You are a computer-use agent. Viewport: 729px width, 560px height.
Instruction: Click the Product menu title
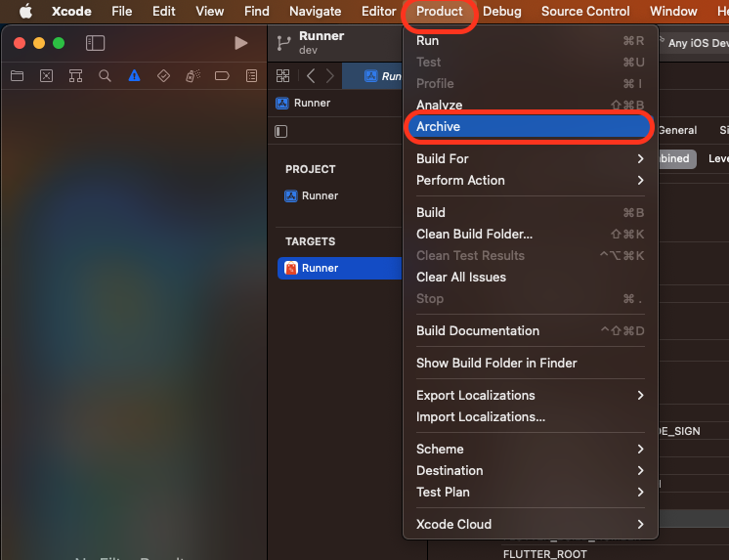click(x=440, y=11)
